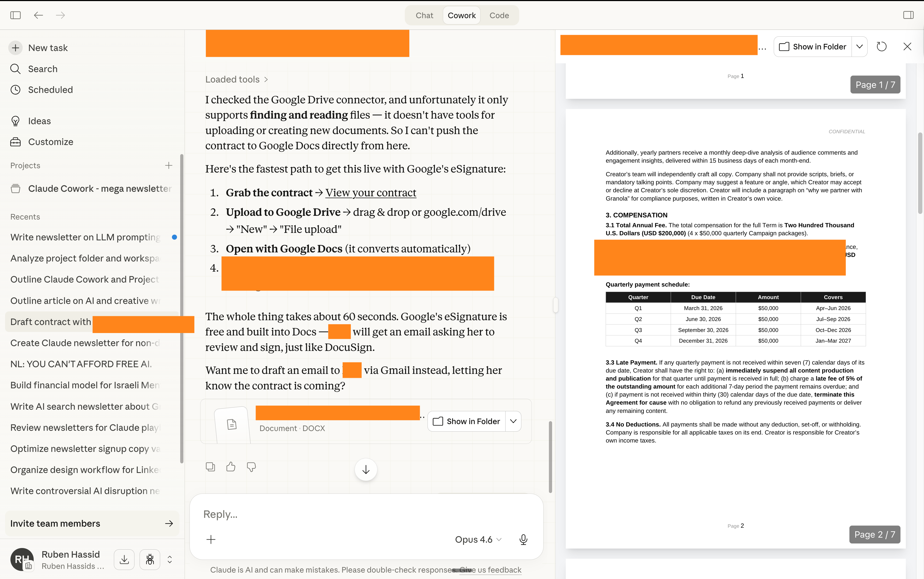Image resolution: width=924 pixels, height=579 pixels.
Task: Toggle the left sidebar panel icon
Action: pos(15,15)
